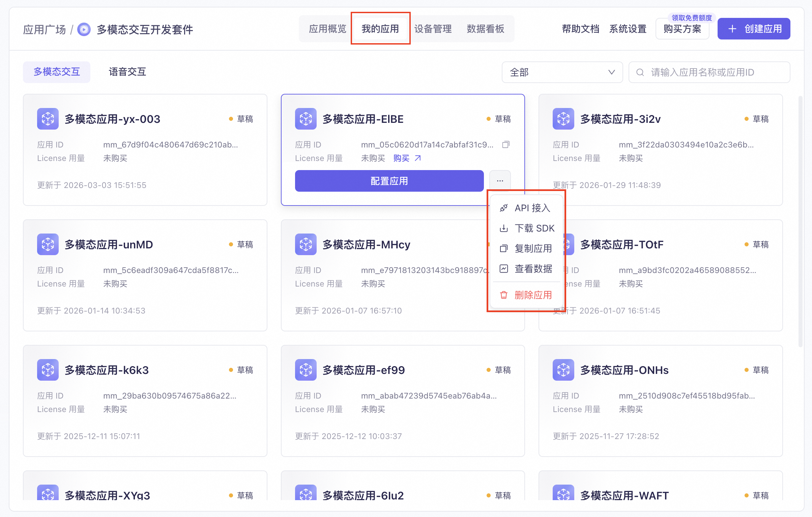Choose 复制应用 from the context menu
Image resolution: width=812 pixels, height=517 pixels.
(526, 248)
